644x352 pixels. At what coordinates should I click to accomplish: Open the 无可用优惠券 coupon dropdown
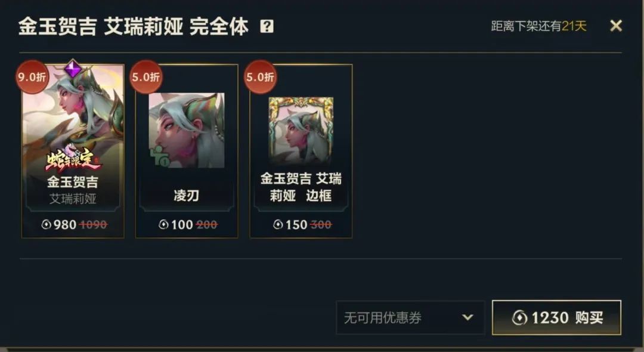pyautogui.click(x=410, y=317)
